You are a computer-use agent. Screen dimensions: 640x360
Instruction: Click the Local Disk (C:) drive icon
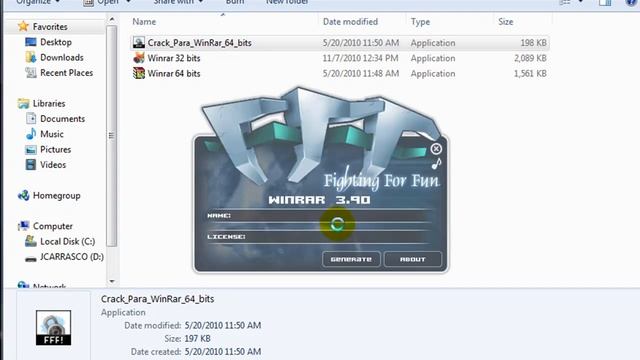click(31, 241)
